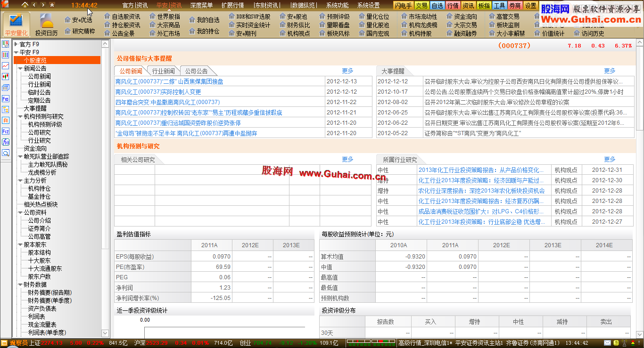Open DDE和SUP选股 in the toolbar
The height and width of the screenshot is (348, 644).
coord(249,16)
